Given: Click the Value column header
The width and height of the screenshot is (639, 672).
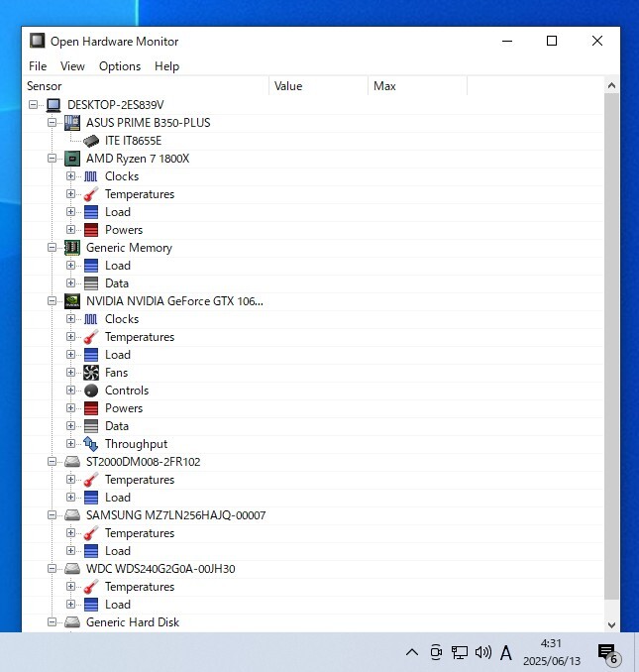Looking at the screenshot, I should click(319, 86).
